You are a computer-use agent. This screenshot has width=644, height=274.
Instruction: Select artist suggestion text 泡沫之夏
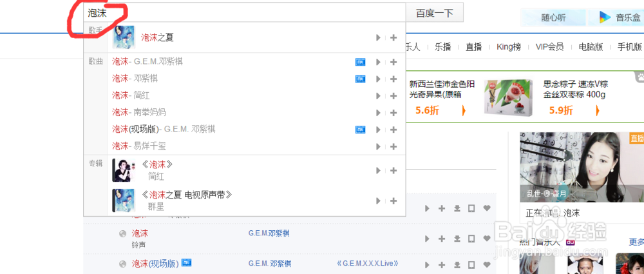[157, 37]
